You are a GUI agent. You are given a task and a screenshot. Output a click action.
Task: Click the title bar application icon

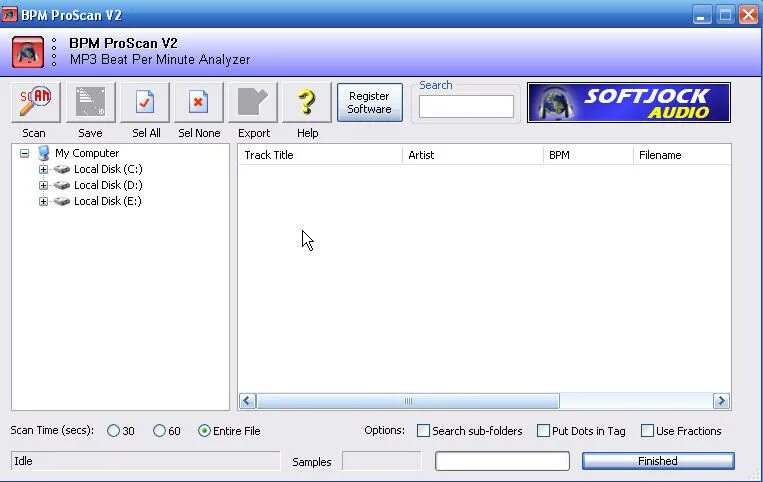tap(9, 15)
